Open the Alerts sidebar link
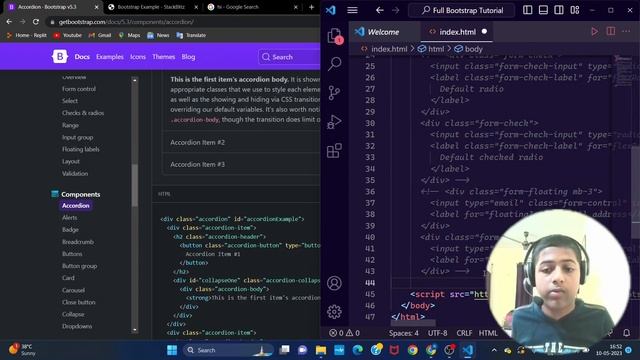Viewport: 640px width, 360px height. coord(69,218)
